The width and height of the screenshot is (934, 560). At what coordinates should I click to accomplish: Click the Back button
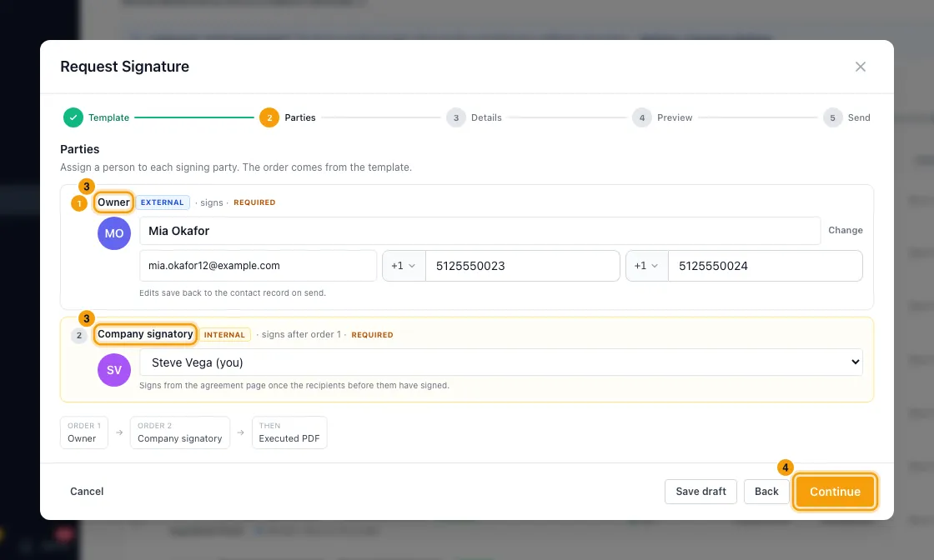(766, 492)
